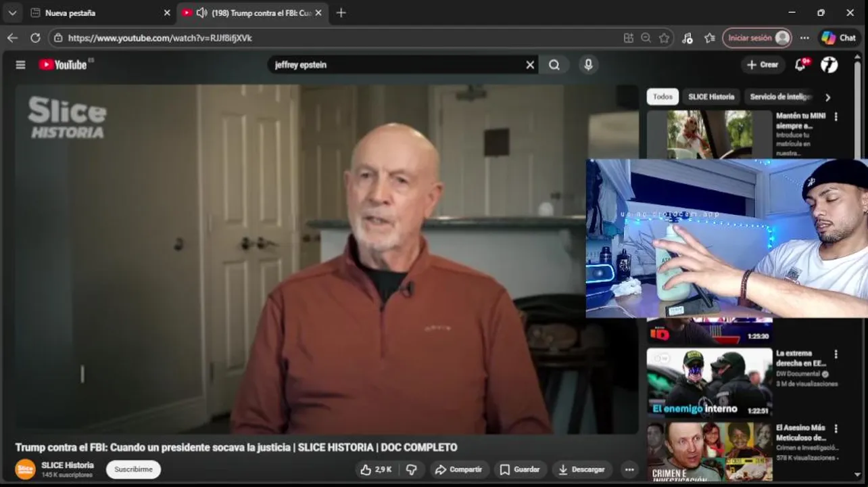
Task: Close the Nueva pestaña tab
Action: click(x=167, y=13)
